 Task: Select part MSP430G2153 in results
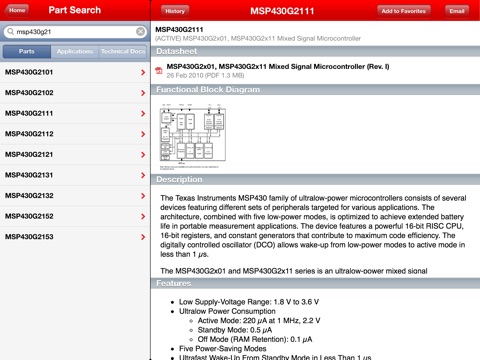(x=75, y=237)
